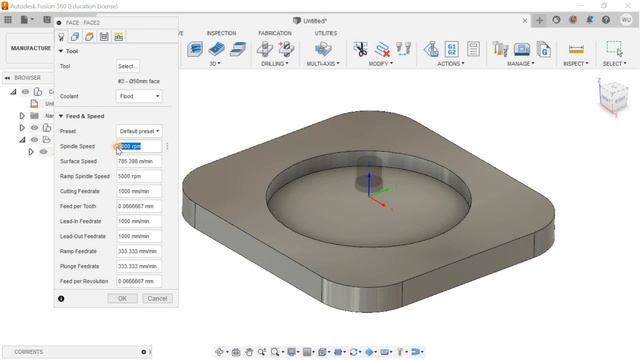Collapse the Feed & Speed section
The image size is (640, 360).
pyautogui.click(x=61, y=116)
